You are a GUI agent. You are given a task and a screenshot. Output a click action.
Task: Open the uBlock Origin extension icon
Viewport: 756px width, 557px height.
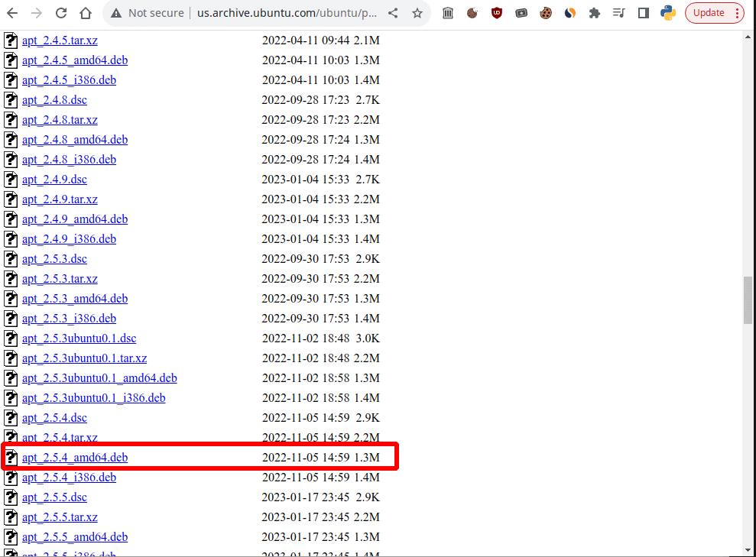coord(496,13)
